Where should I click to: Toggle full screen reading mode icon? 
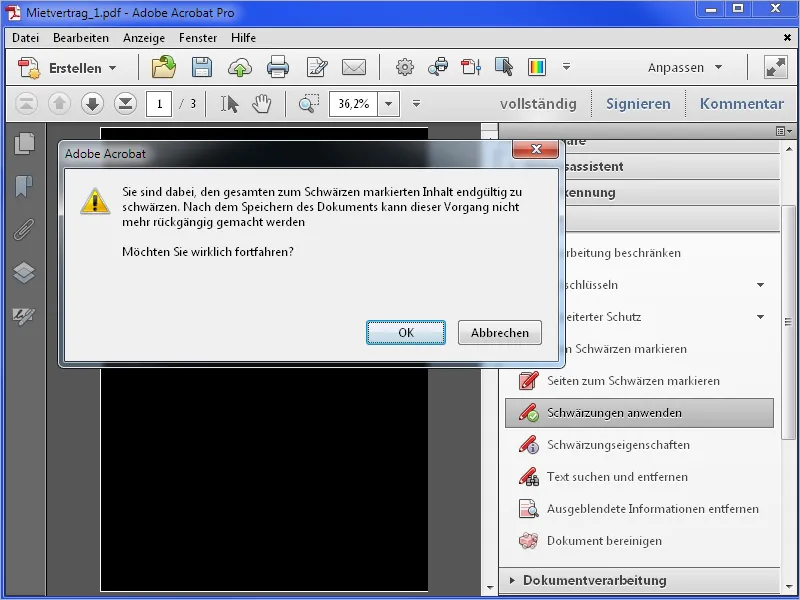tap(776, 67)
